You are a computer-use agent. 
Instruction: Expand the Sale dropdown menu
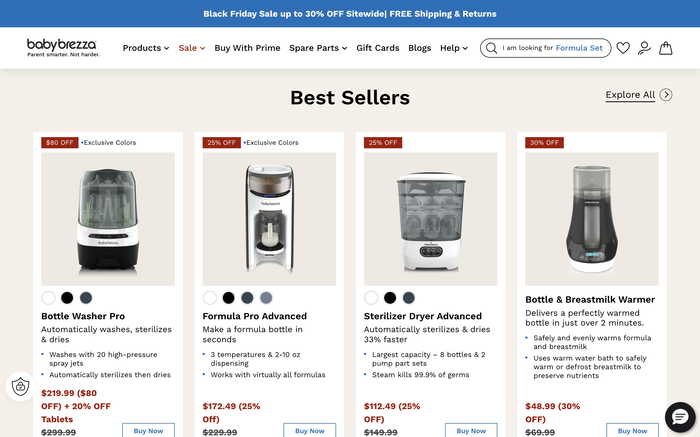tap(191, 48)
